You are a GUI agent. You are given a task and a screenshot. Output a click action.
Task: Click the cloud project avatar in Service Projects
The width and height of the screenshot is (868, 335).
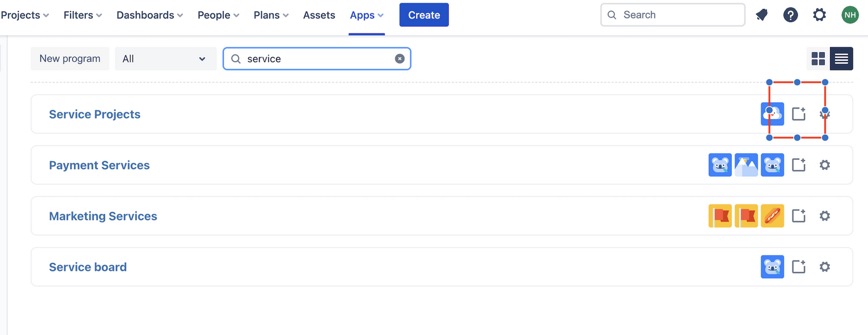(x=772, y=114)
